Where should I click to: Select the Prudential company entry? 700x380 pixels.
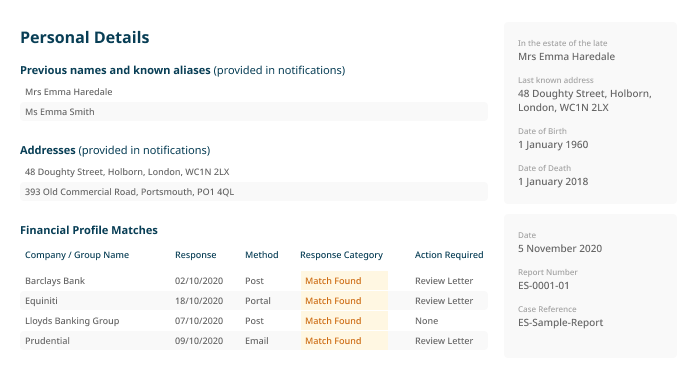[47, 341]
